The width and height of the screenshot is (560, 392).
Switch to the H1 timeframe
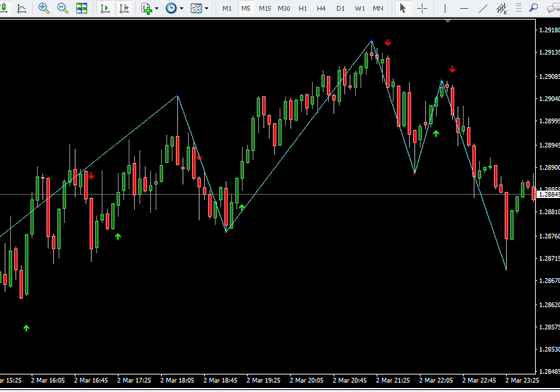click(x=303, y=8)
